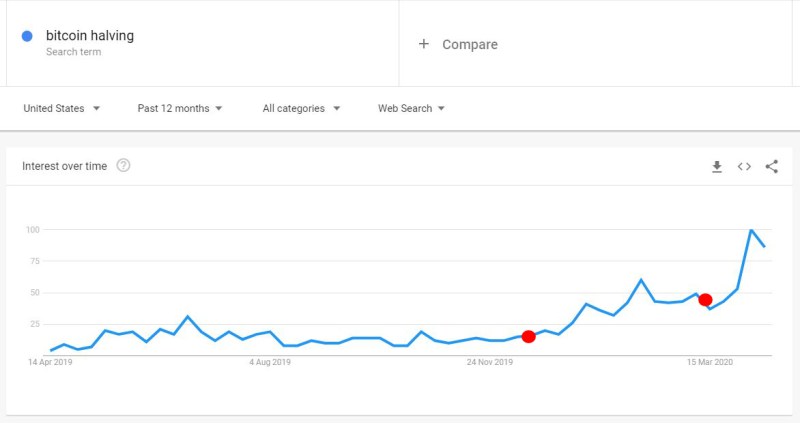800x423 pixels.
Task: Open the Interest over time help icon
Action: click(123, 166)
